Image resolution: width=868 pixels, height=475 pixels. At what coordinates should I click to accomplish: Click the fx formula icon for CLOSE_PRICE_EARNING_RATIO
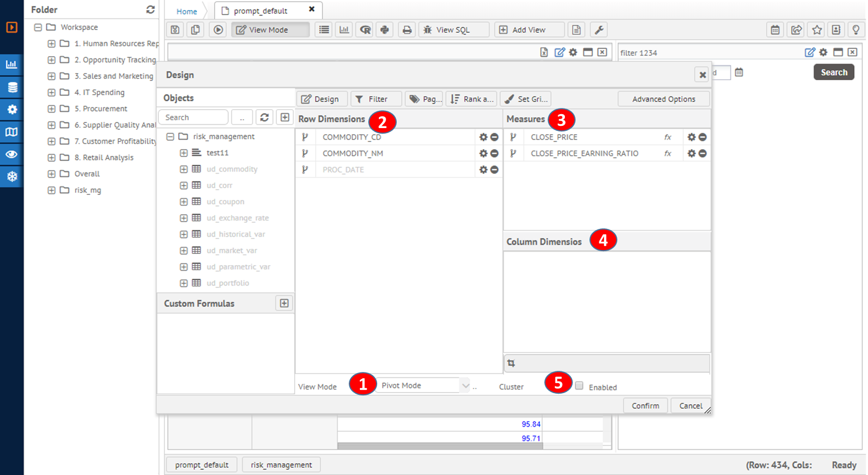(x=667, y=154)
